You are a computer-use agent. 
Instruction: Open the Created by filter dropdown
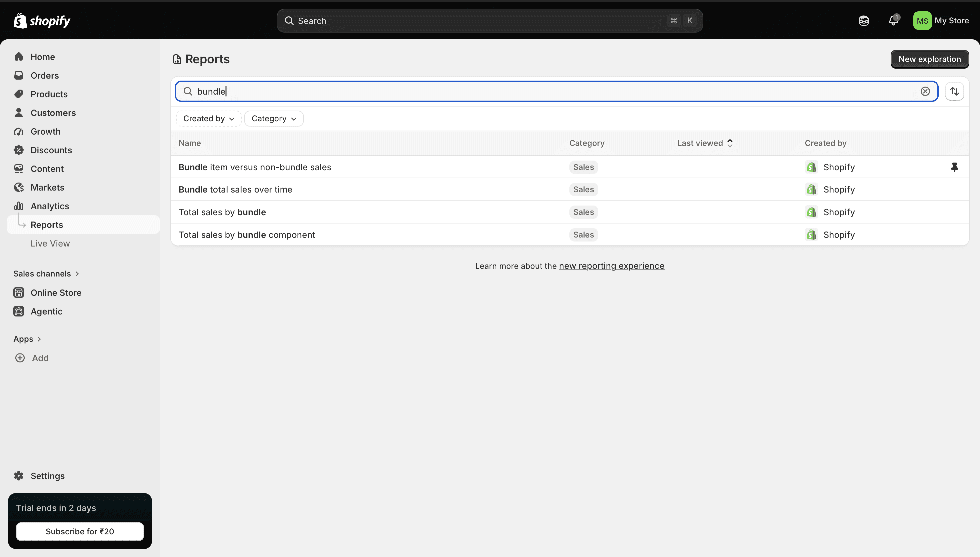point(209,119)
